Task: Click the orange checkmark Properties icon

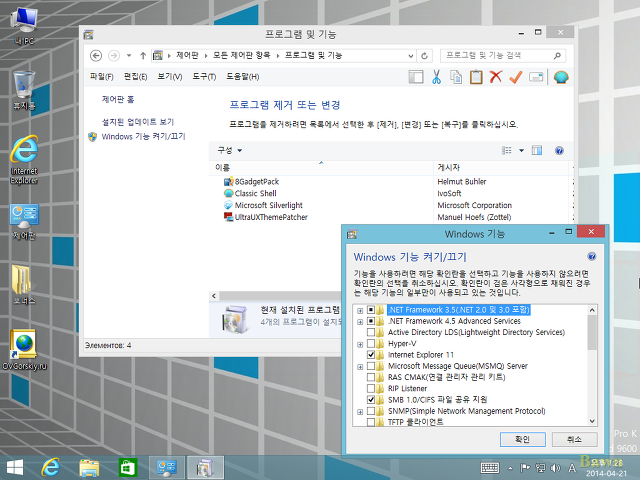Action: coord(516,77)
